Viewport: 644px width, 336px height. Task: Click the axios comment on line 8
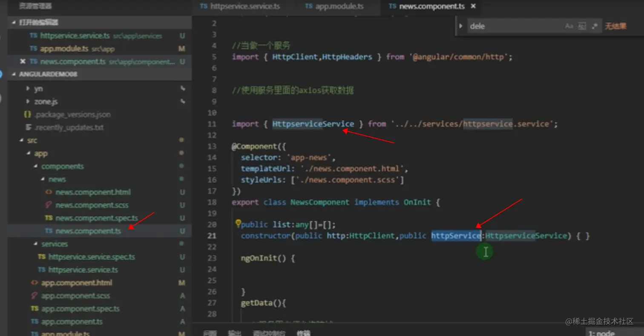tap(293, 90)
